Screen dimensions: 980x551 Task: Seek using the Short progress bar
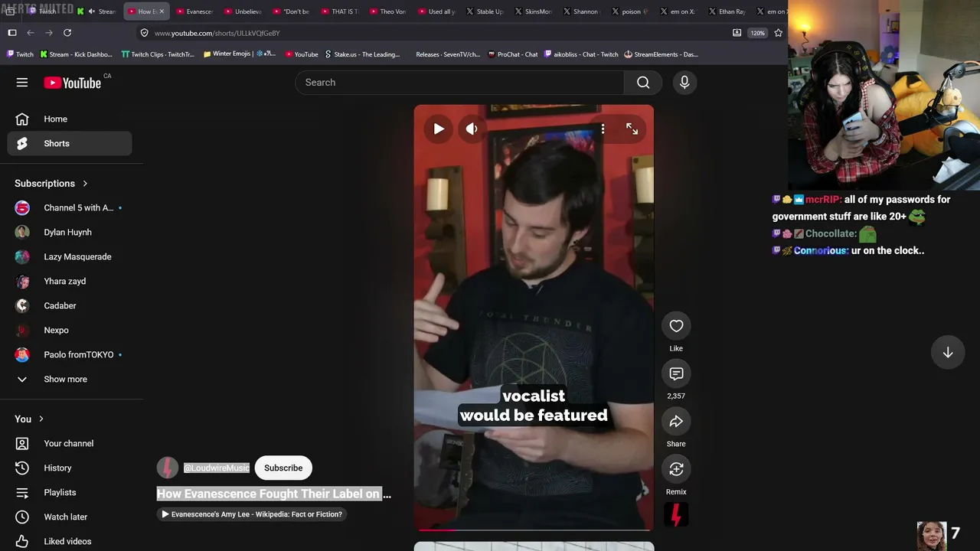click(534, 529)
